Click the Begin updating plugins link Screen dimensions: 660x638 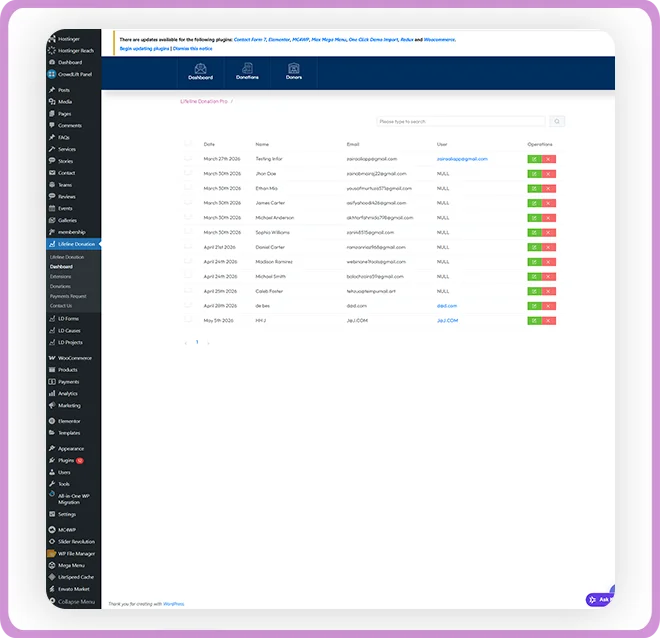point(144,49)
